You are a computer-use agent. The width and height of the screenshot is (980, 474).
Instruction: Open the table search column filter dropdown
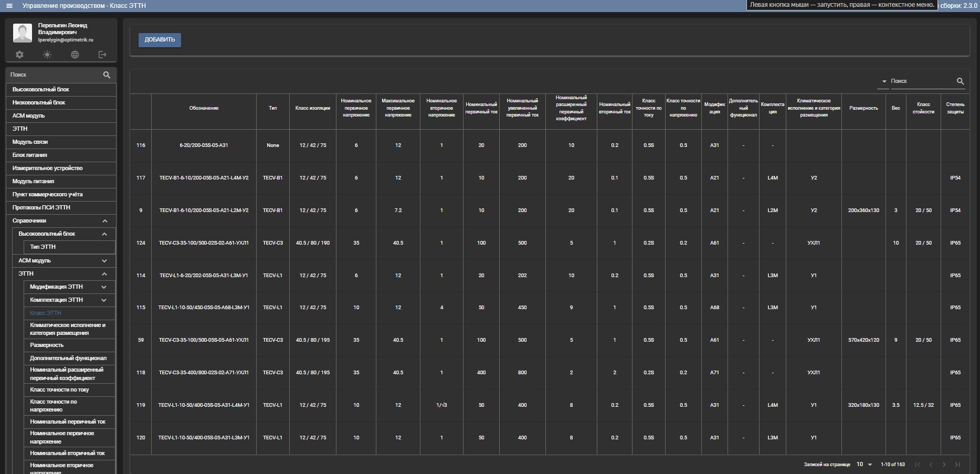[884, 81]
